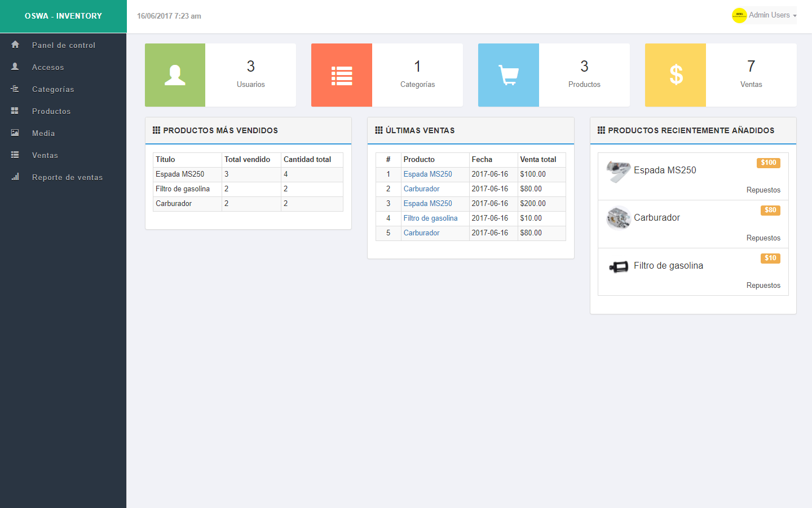Image resolution: width=812 pixels, height=508 pixels.
Task: Click the Accesos user icon in sidebar
Action: pyautogui.click(x=15, y=67)
